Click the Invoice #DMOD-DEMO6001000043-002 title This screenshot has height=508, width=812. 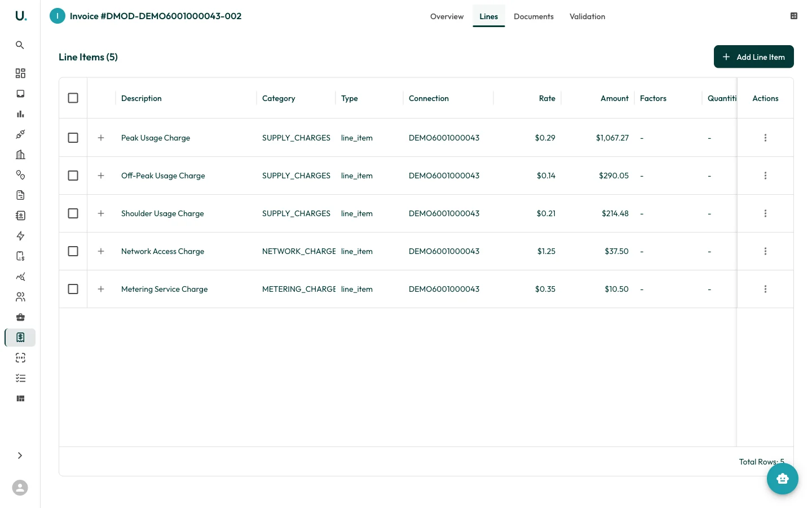click(x=156, y=16)
